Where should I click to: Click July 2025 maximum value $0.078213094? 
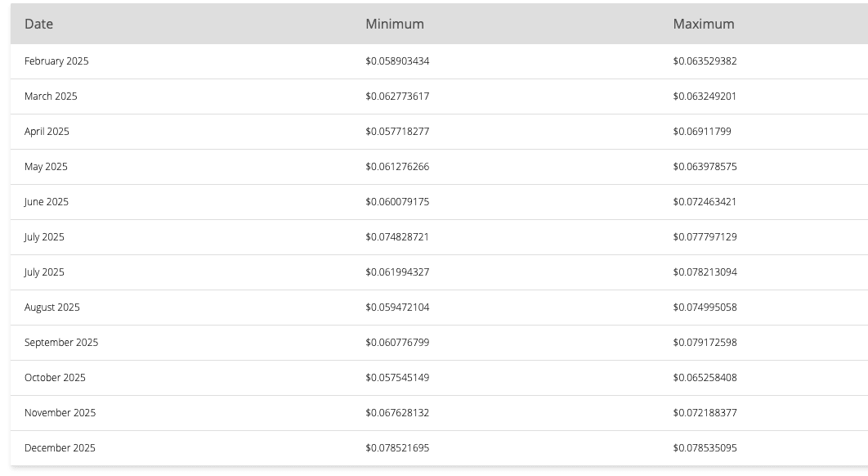[705, 272]
